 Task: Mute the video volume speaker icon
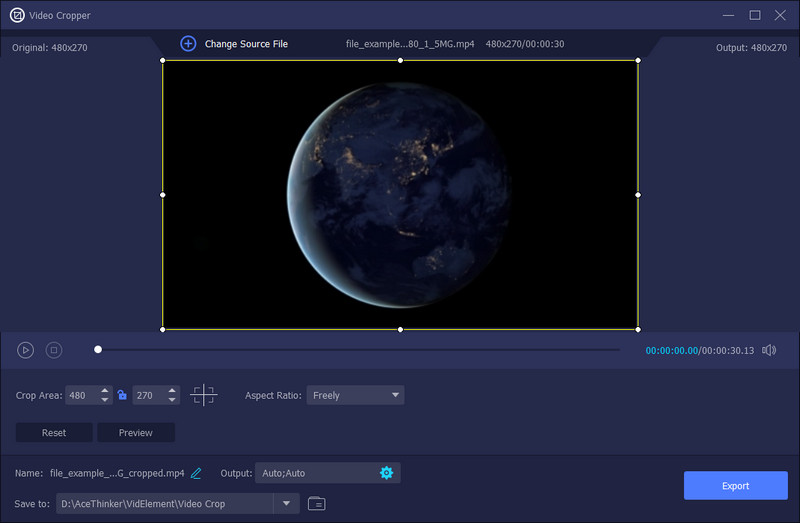tap(769, 350)
